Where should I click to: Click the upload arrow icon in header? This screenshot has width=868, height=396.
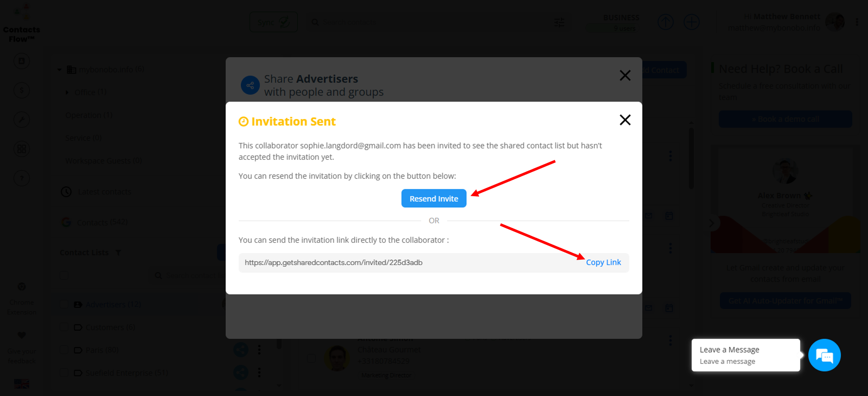(665, 22)
